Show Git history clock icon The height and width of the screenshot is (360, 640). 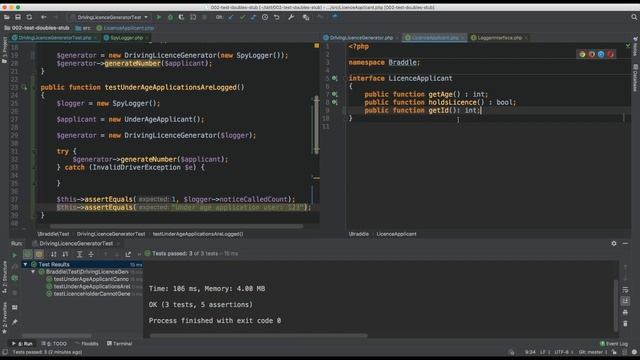coord(265,17)
